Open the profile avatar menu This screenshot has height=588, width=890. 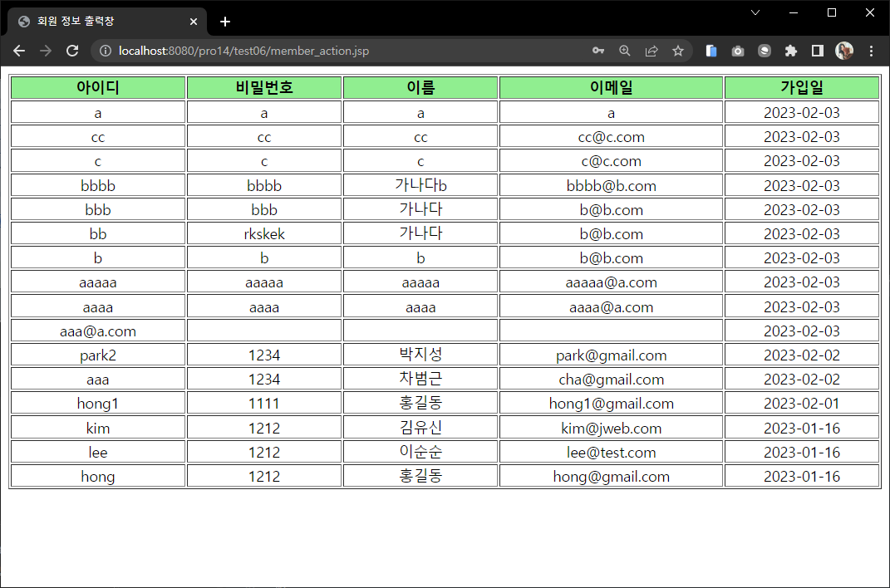click(x=844, y=51)
